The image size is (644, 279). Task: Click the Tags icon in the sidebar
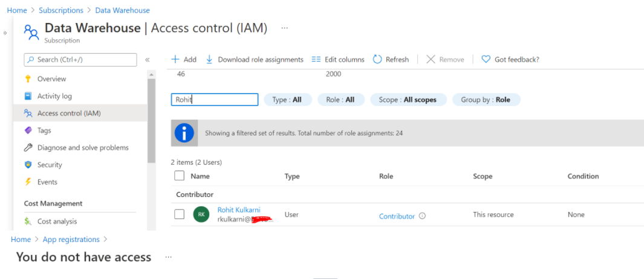pos(28,130)
